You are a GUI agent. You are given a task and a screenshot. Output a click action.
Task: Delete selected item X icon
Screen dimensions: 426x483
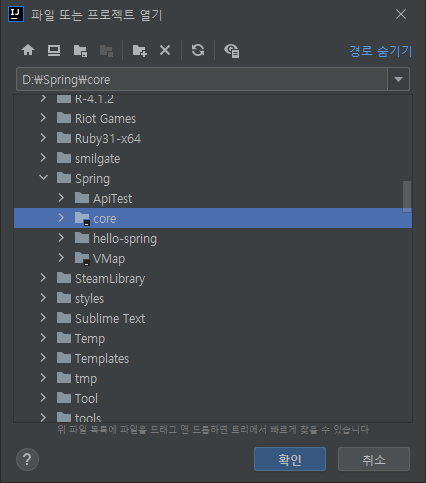coord(165,50)
